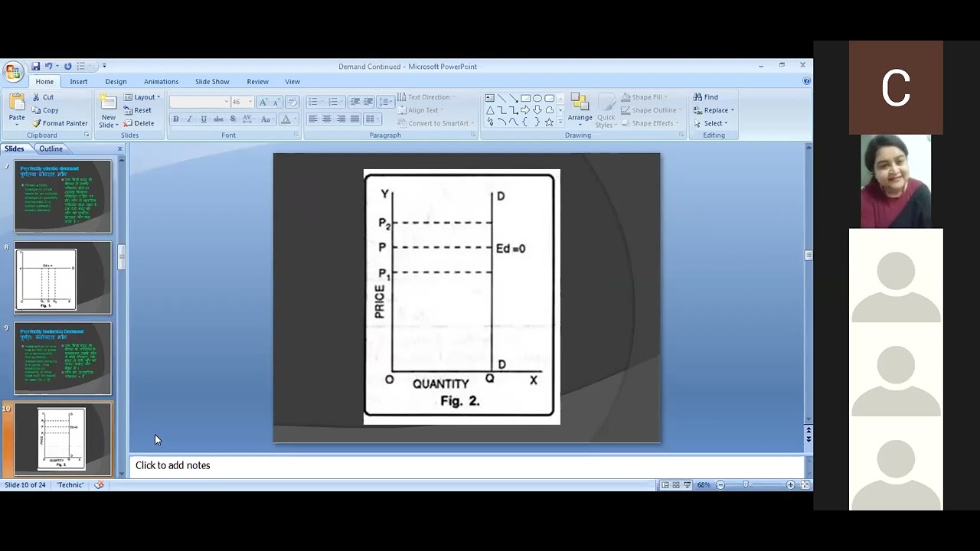Open the Office button menu
Viewport: 980px width, 551px height.
click(12, 72)
